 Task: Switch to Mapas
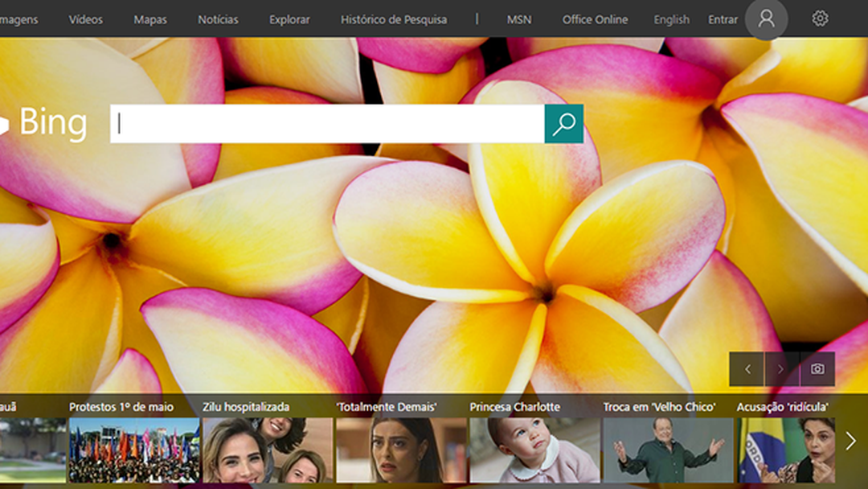[x=153, y=19]
